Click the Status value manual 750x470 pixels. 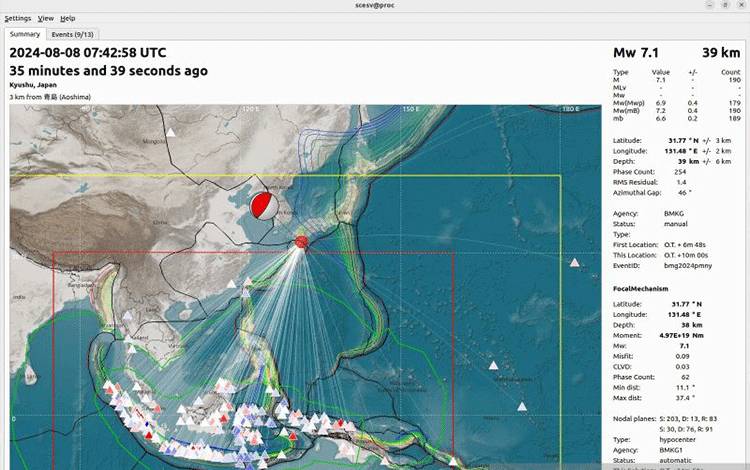coord(675,224)
